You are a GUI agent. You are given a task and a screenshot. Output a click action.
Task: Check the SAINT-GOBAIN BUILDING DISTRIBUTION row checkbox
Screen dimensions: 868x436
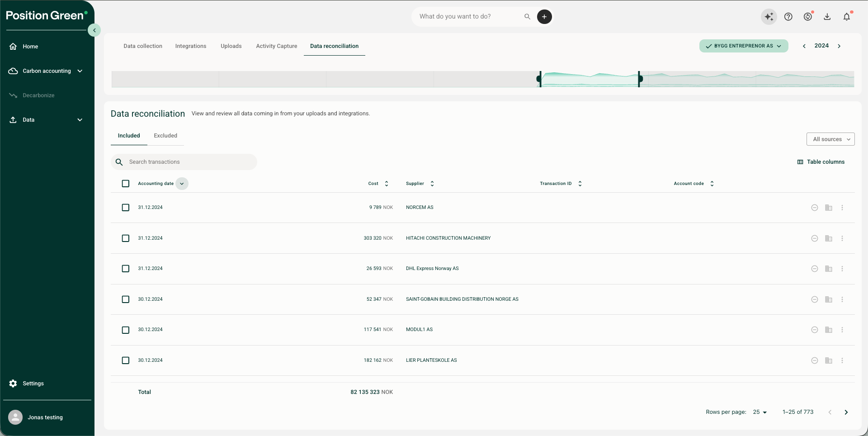126,299
